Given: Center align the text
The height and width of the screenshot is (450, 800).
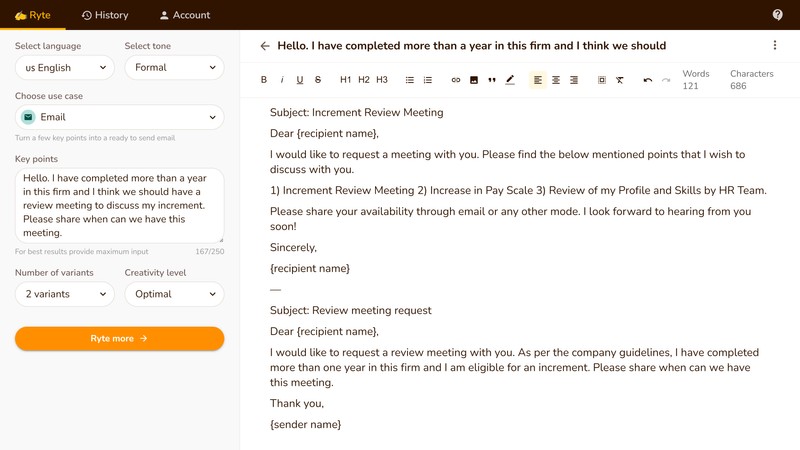Looking at the screenshot, I should click(x=556, y=80).
